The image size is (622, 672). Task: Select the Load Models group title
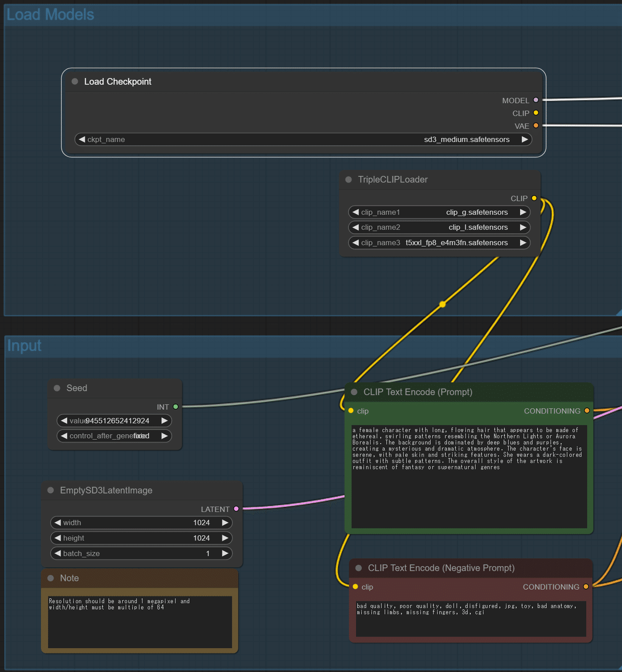50,15
